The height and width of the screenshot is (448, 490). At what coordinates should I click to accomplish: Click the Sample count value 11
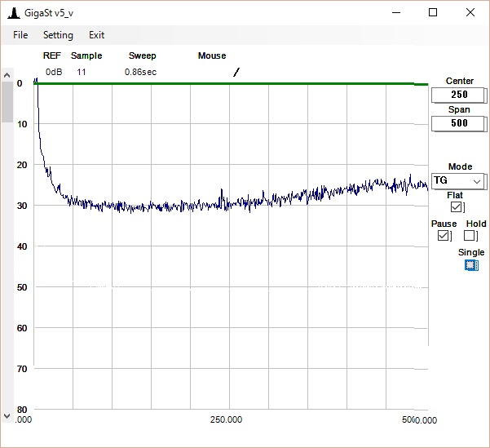pos(82,72)
